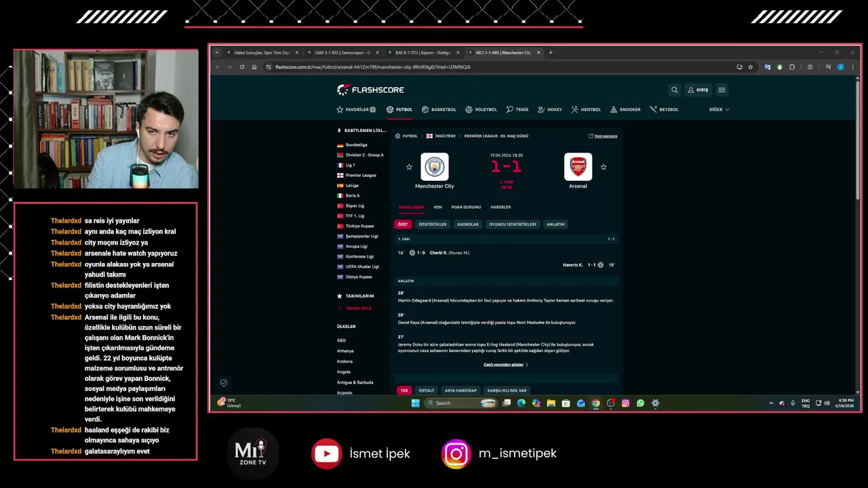Open the İstatistikler sub-tab
Viewport: 868px width, 488px height.
pos(433,224)
